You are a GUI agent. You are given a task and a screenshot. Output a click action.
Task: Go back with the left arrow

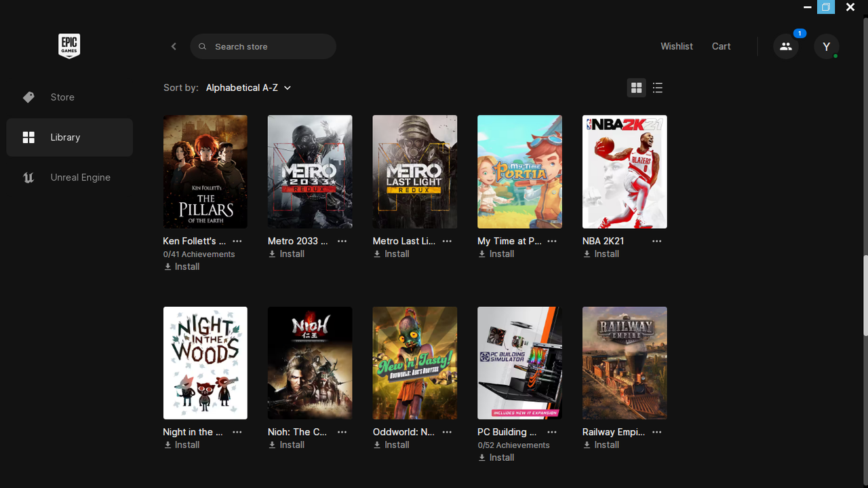click(174, 46)
